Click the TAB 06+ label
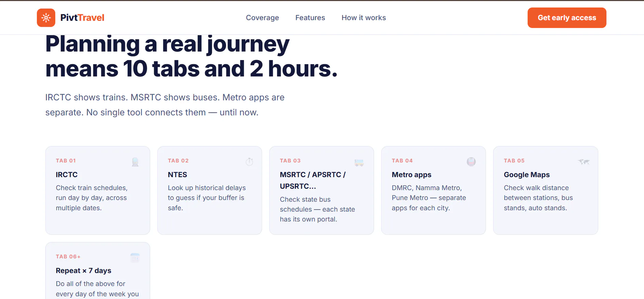Viewport: 644px width, 299px height. pyautogui.click(x=68, y=257)
